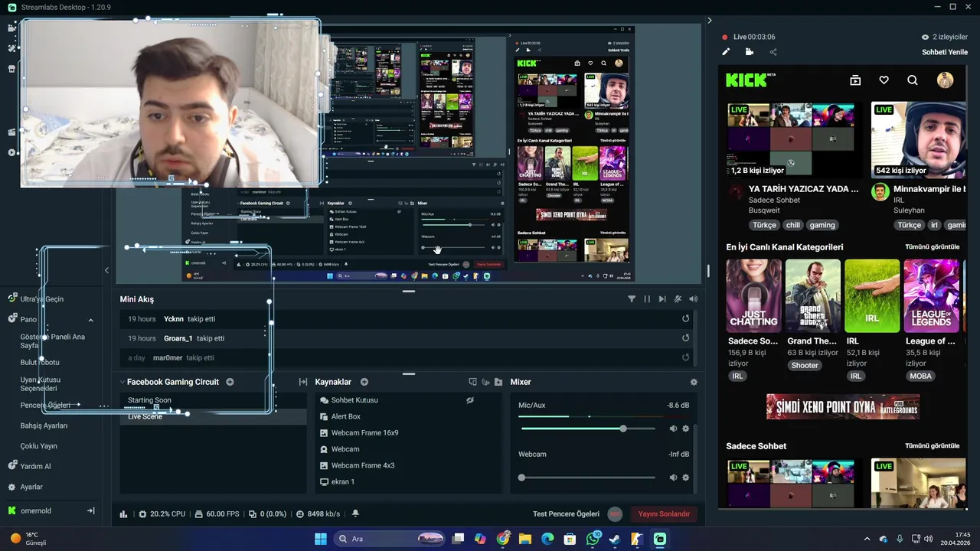Open Windows Start menu
980x551 pixels.
click(321, 539)
